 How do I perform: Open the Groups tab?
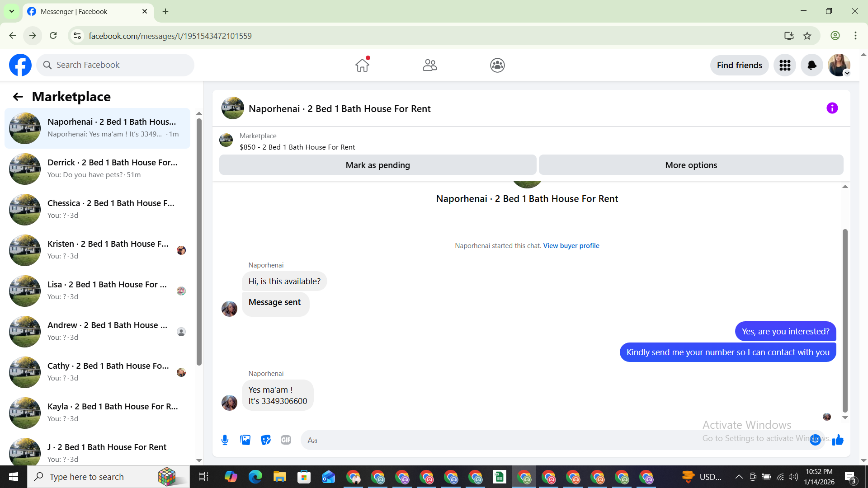pos(497,66)
